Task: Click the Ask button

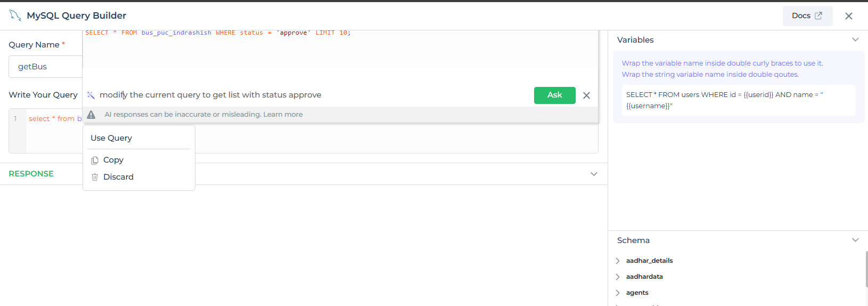Action: 554,95
